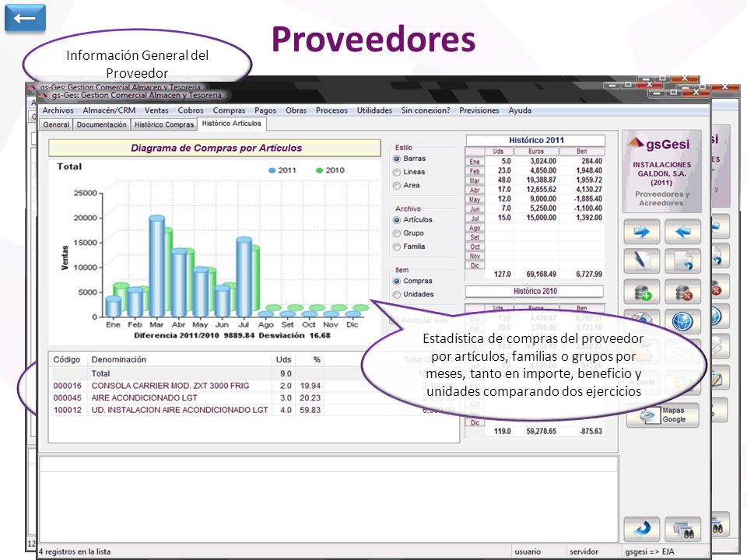Click the blue back arrow slide button

[x=25, y=18]
